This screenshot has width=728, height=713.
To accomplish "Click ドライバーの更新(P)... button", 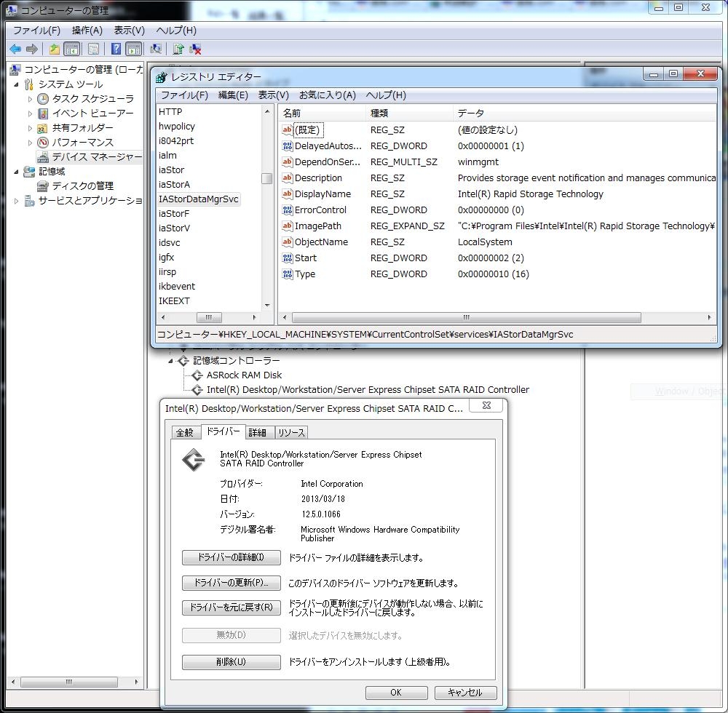I will (232, 583).
